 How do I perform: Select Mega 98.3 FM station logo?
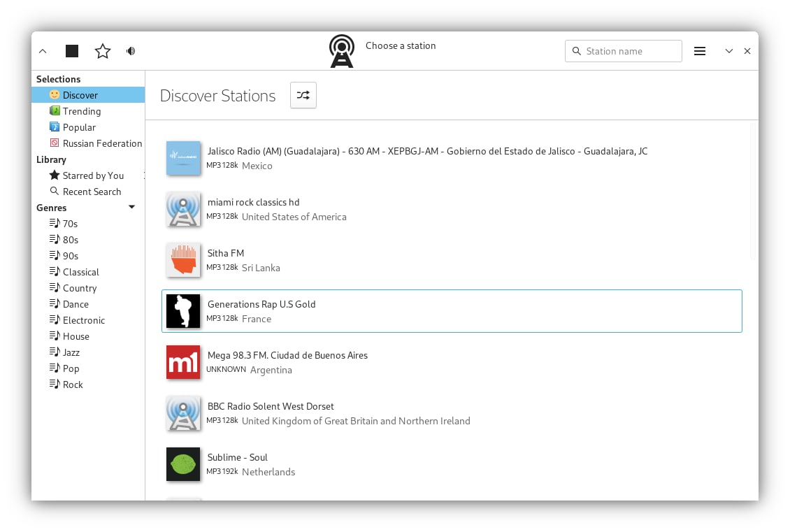pyautogui.click(x=183, y=362)
